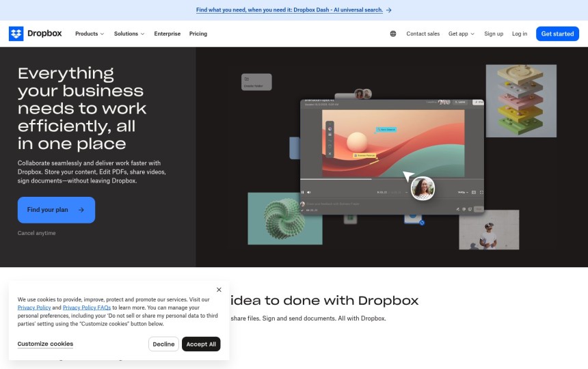Click the 'Cancel anytime' text
This screenshot has width=588, height=369.
pyautogui.click(x=37, y=233)
